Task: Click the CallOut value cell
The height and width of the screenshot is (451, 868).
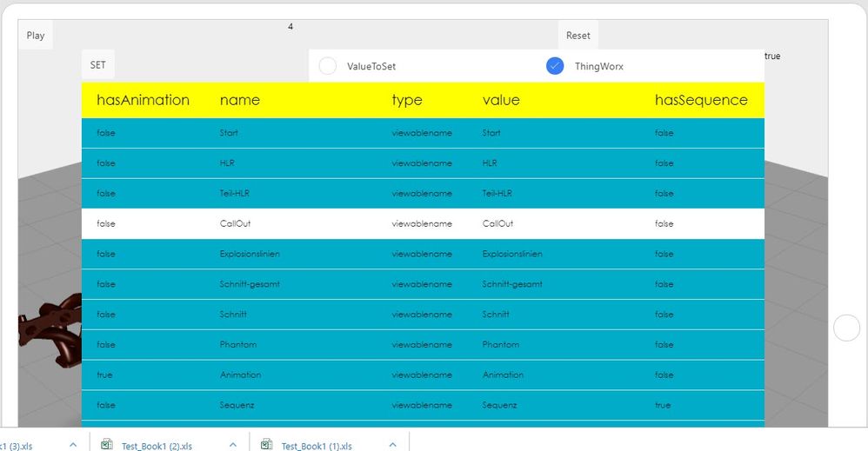Action: 497,223
